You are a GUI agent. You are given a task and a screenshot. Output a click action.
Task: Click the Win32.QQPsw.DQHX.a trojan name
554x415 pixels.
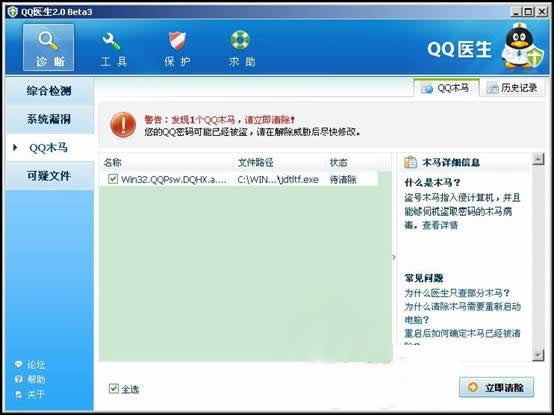pyautogui.click(x=174, y=179)
